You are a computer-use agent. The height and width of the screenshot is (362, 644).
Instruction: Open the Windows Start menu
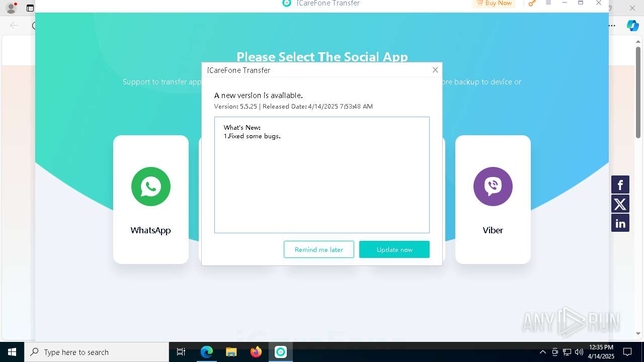coord(12,352)
